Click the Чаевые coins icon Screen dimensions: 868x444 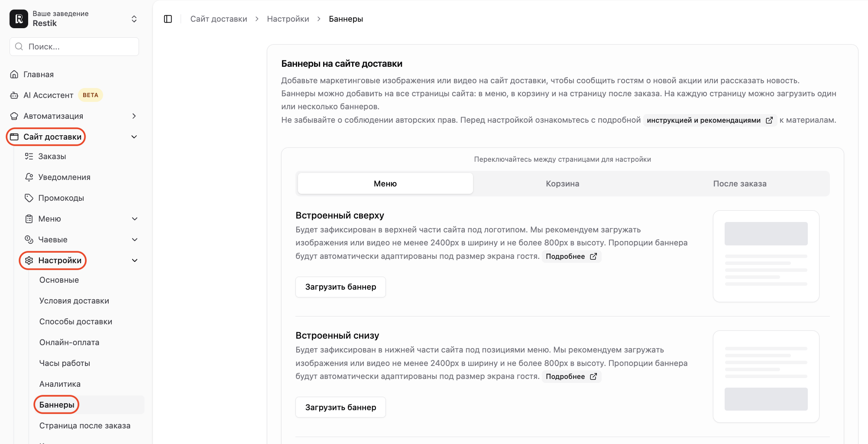point(29,240)
